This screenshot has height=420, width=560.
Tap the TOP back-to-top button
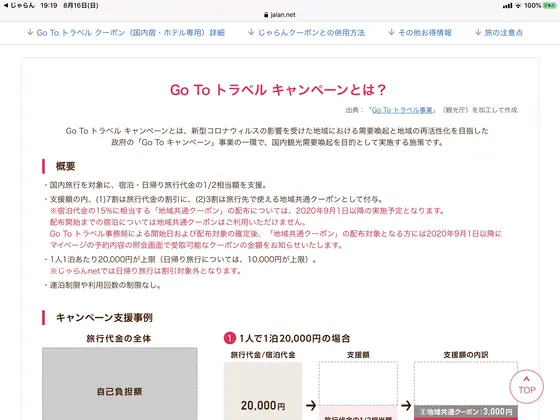click(526, 386)
